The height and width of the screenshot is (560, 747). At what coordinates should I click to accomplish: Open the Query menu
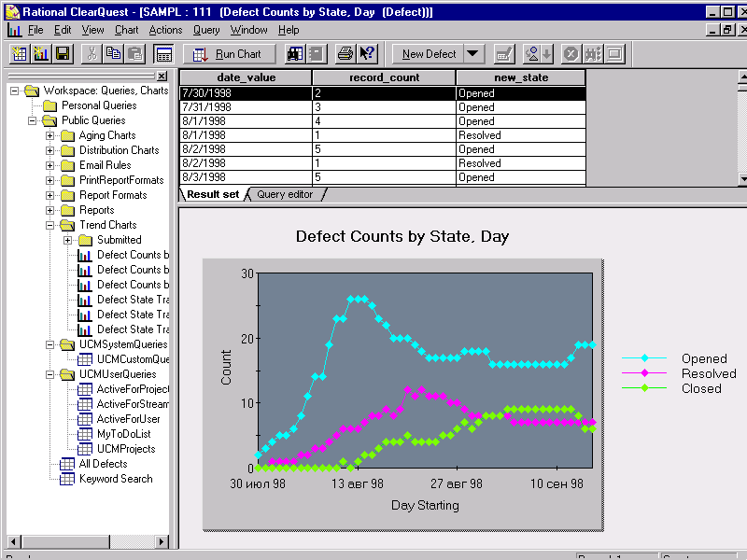206,30
